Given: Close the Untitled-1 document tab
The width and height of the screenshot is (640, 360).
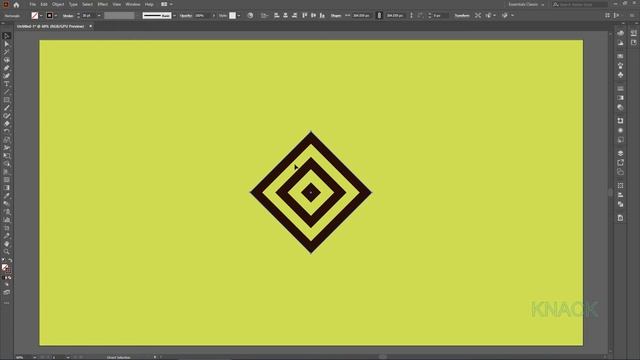Looking at the screenshot, I should (x=91, y=27).
